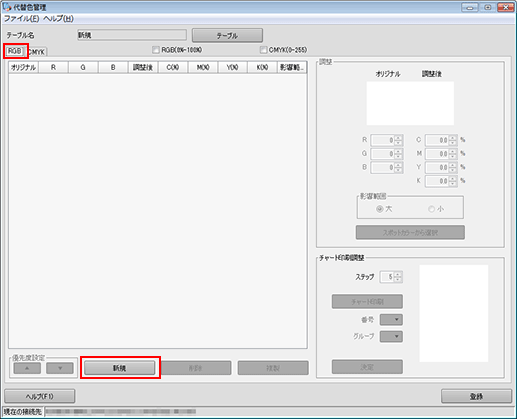Image resolution: width=517 pixels, height=419 pixels.
Task: Click the M percent stepper field
Action: tap(441, 154)
